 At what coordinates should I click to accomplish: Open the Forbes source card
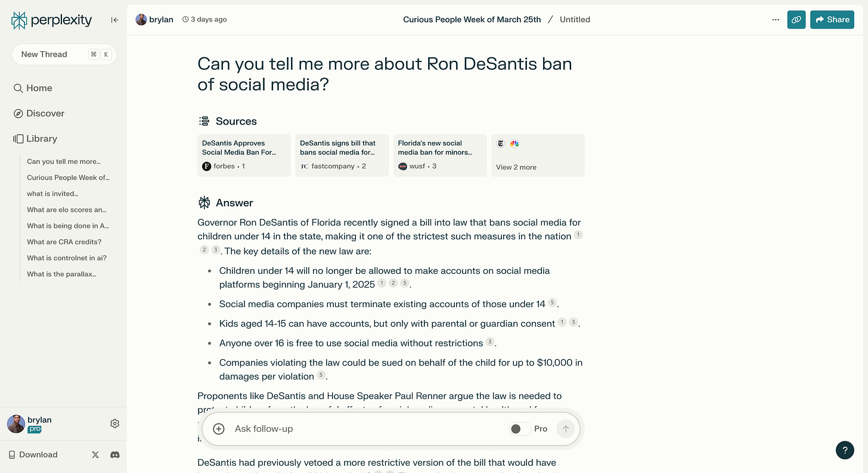coord(244,155)
